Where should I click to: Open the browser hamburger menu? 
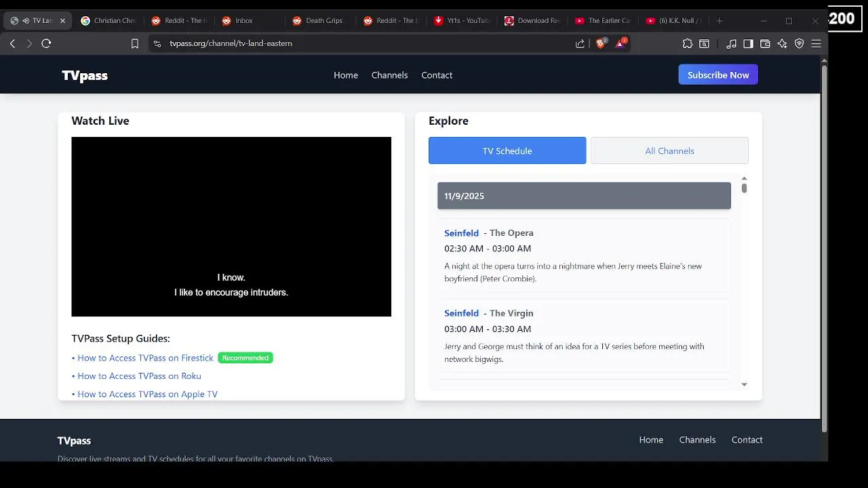(816, 43)
